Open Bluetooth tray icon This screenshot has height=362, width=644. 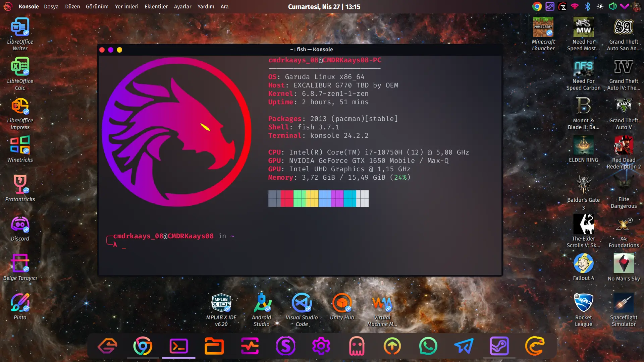point(588,6)
